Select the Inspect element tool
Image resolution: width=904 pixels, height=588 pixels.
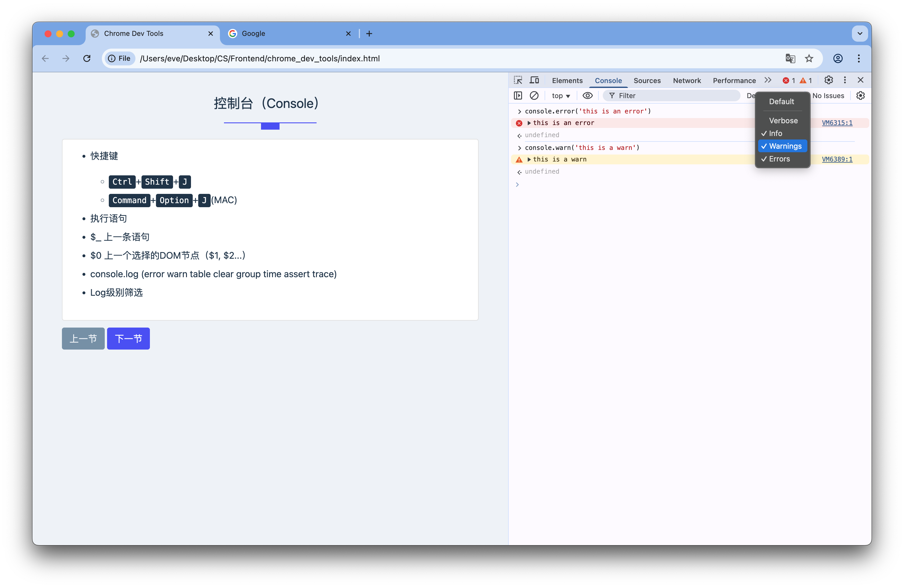pos(518,80)
